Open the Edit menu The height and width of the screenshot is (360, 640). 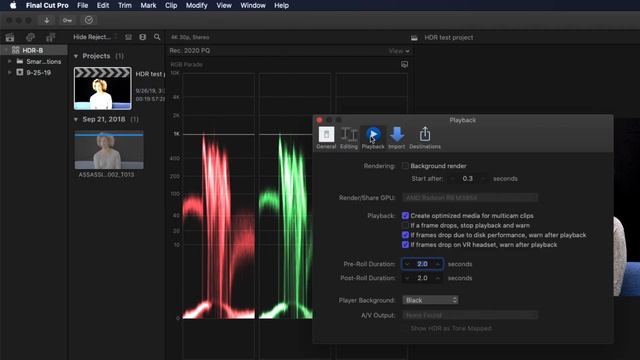pos(103,5)
